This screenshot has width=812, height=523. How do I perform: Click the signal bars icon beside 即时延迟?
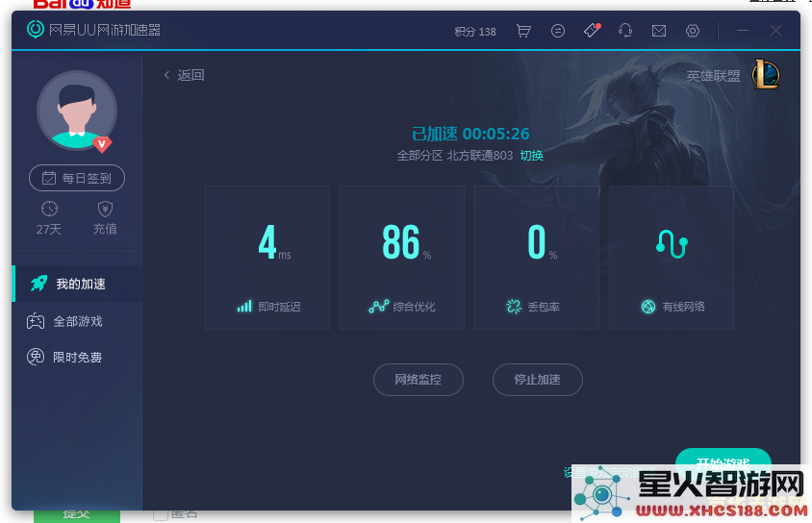point(244,307)
